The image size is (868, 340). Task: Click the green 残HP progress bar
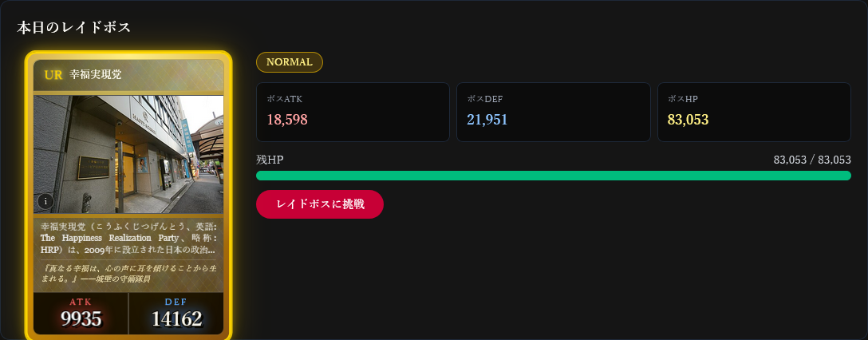point(553,176)
